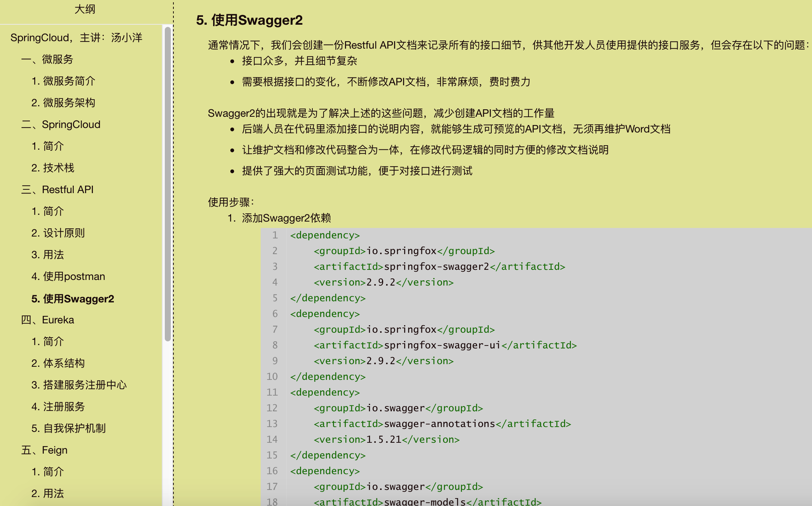Screen dimensions: 812x506
Task: Click code line 13 swagger-annotations artifactId
Action: click(442, 424)
